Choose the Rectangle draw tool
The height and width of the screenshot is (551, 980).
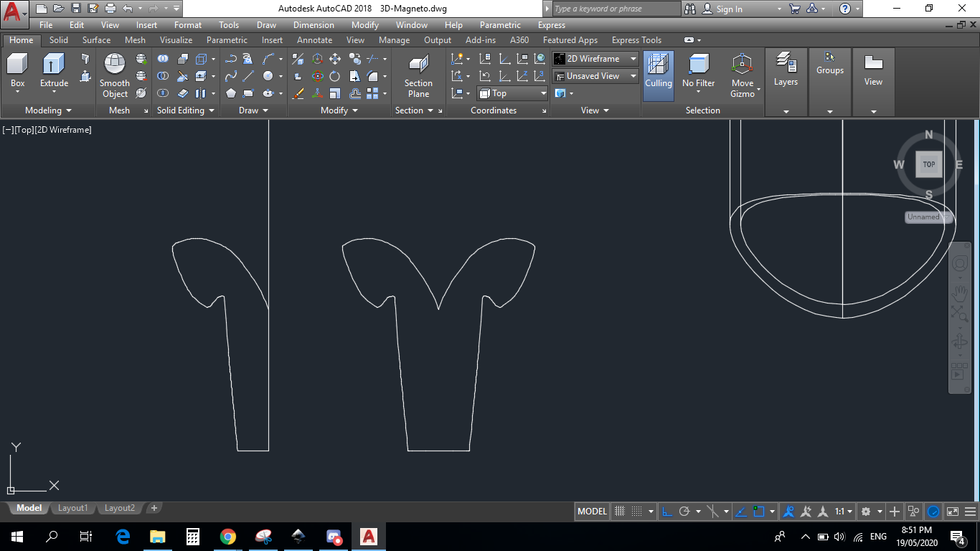point(248,93)
